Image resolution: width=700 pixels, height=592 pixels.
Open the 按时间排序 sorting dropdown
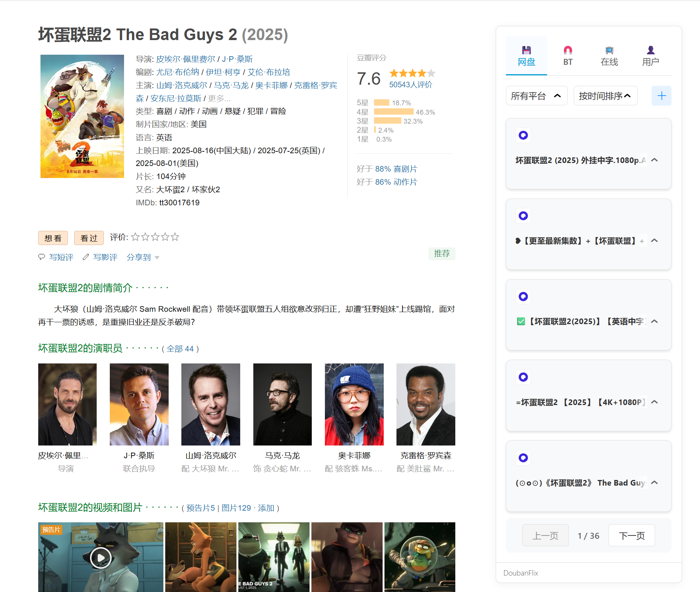point(605,96)
